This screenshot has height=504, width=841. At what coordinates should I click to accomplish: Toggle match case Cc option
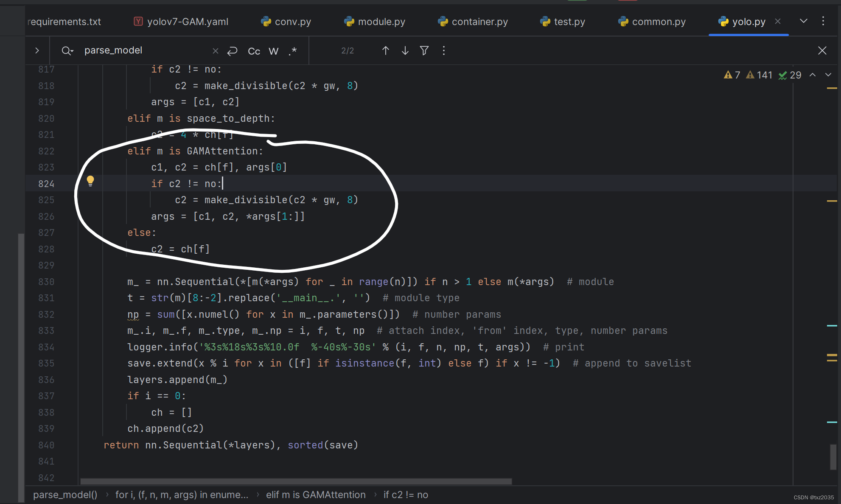(x=254, y=51)
